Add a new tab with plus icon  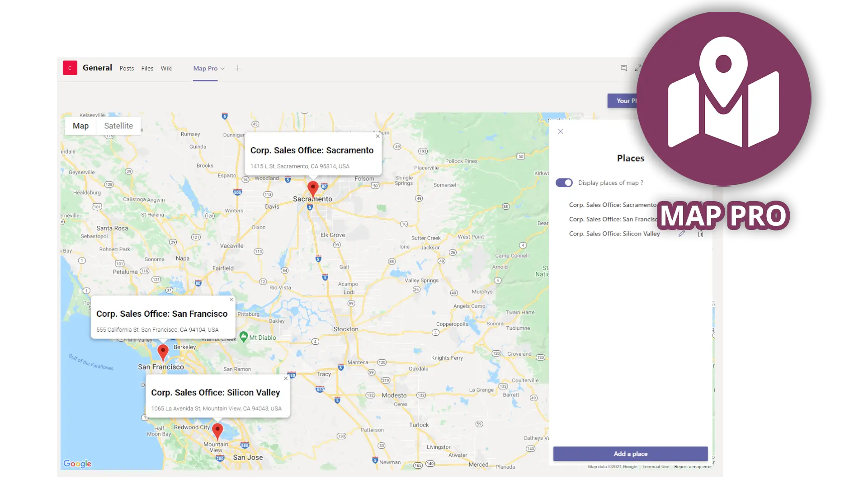pos(238,68)
